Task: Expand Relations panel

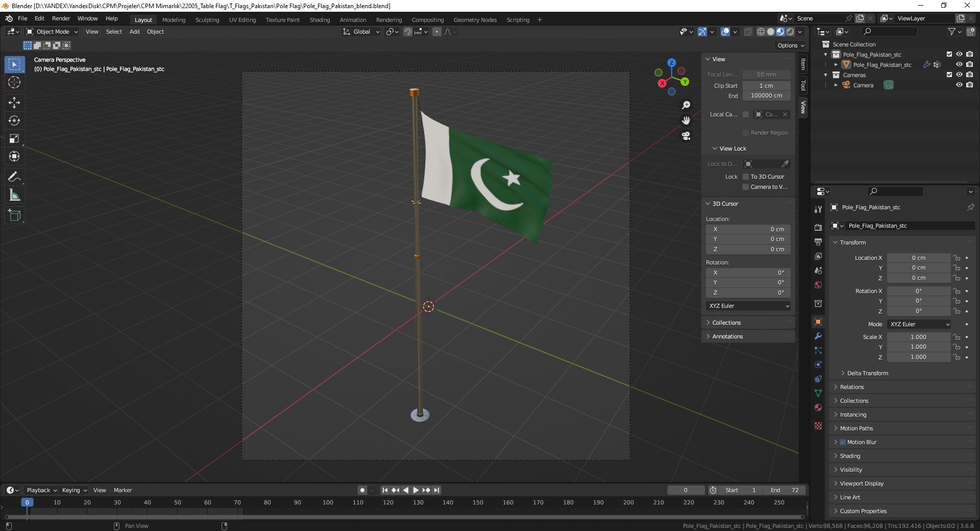Action: coord(851,387)
